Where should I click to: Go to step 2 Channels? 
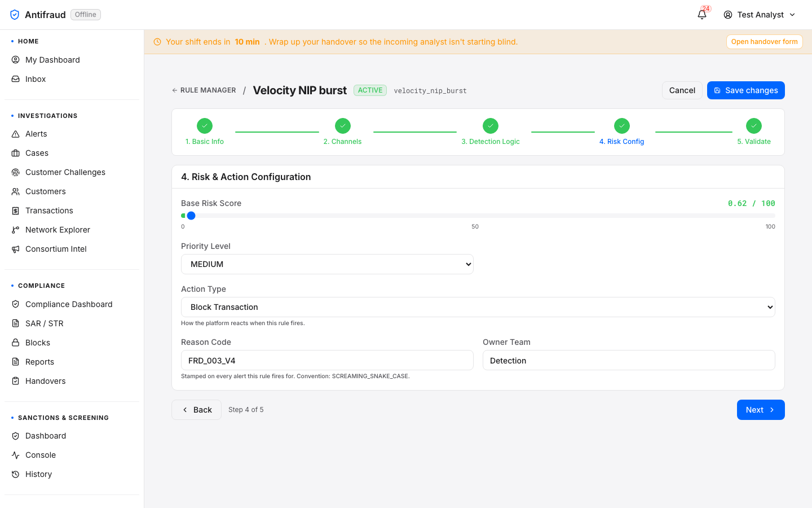coord(342,132)
